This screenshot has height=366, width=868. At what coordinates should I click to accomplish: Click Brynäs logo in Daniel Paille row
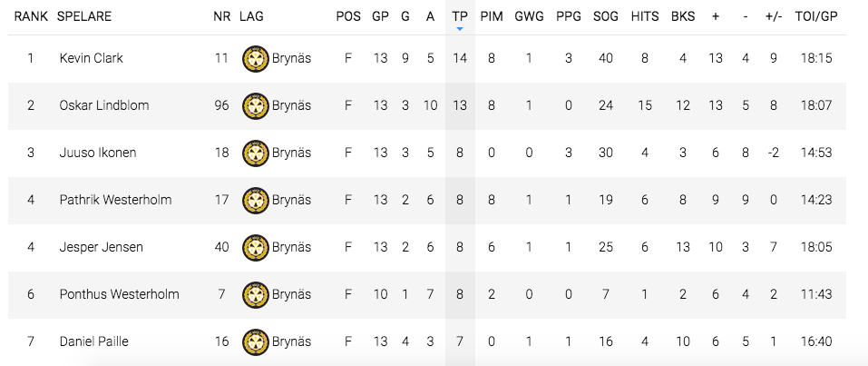256,341
